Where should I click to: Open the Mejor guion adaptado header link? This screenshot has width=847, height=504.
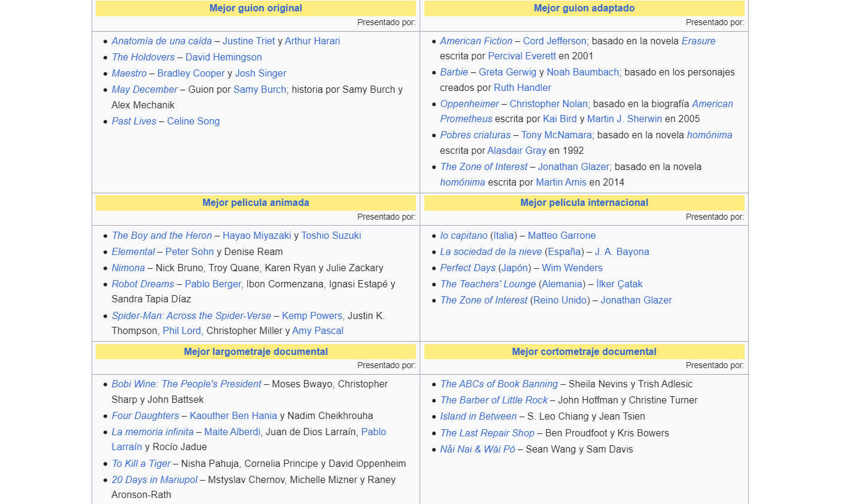coord(584,8)
